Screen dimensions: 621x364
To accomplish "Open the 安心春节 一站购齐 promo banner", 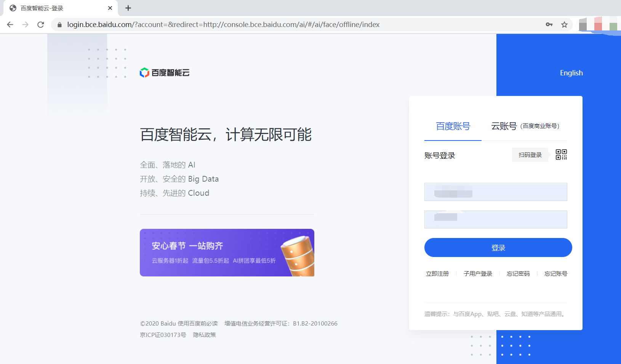I will click(x=227, y=252).
